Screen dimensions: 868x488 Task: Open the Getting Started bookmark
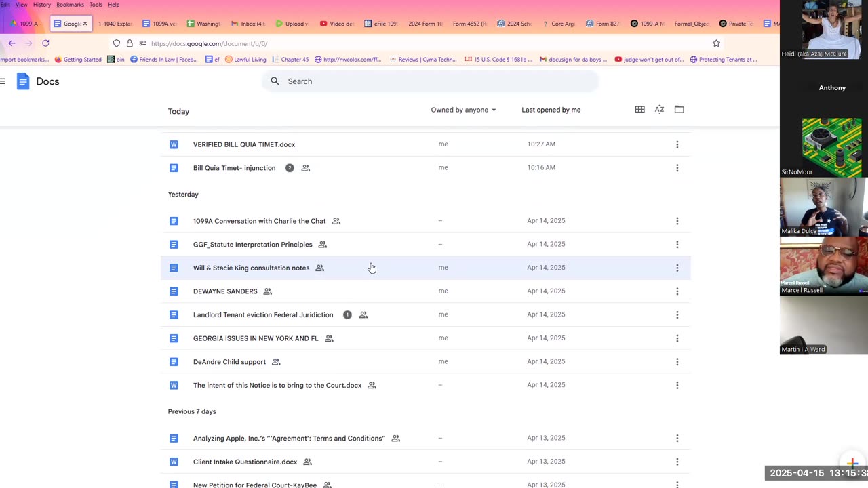(78, 60)
